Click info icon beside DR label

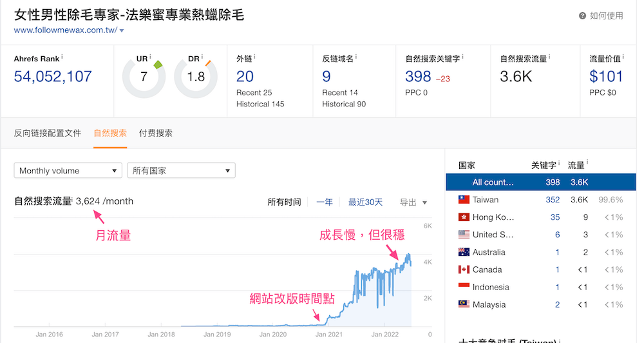click(x=202, y=57)
